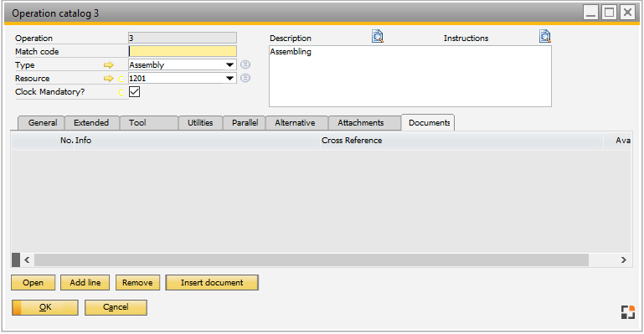
Task: Click the window layout icon at bottom right
Action: click(x=627, y=312)
